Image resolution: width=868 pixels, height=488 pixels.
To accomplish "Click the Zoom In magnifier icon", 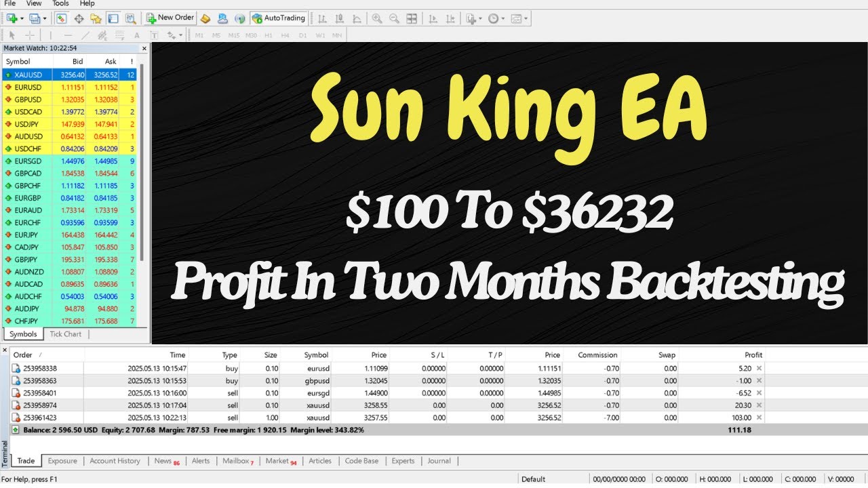I will click(x=376, y=18).
